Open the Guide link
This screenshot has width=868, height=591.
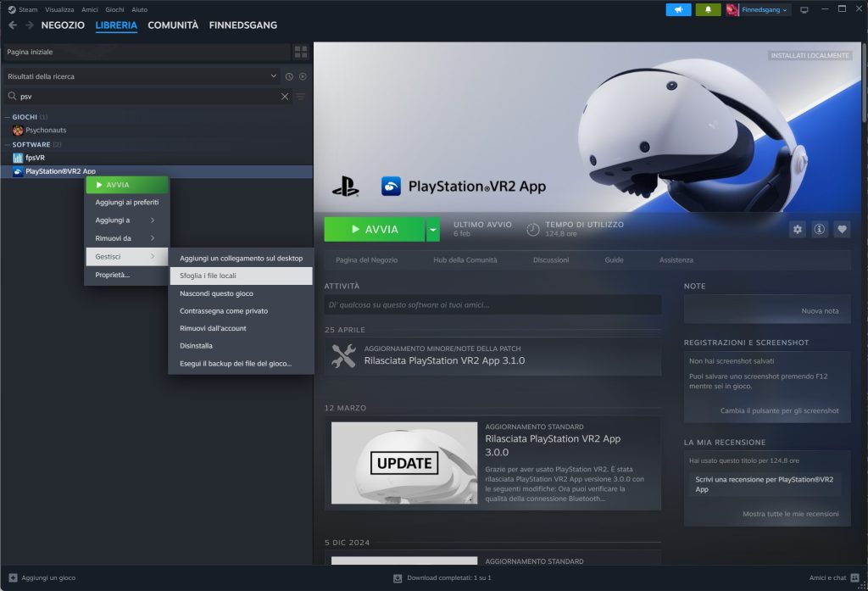(x=614, y=259)
